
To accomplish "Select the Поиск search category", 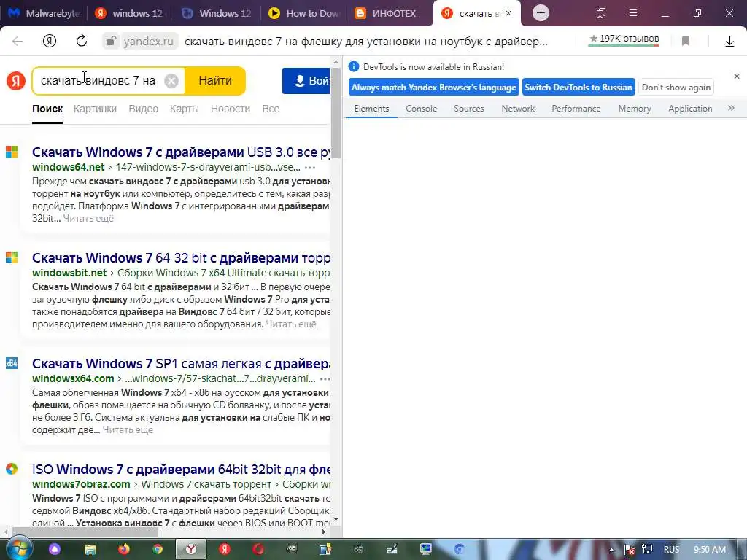I will point(47,109).
